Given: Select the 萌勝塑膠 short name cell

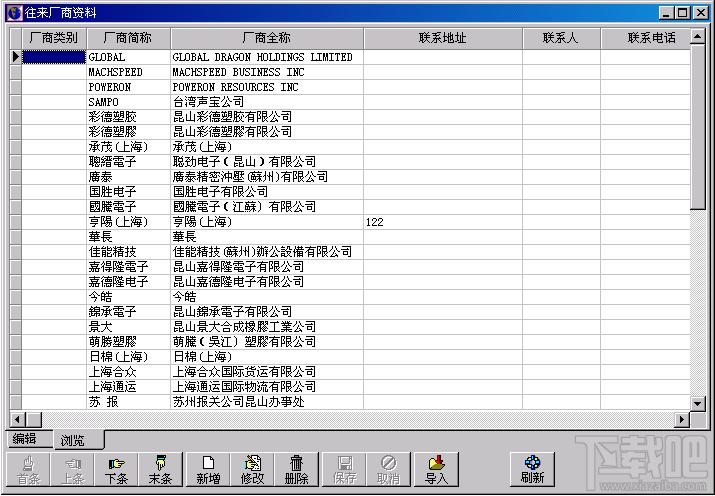Looking at the screenshot, I should coord(128,342).
